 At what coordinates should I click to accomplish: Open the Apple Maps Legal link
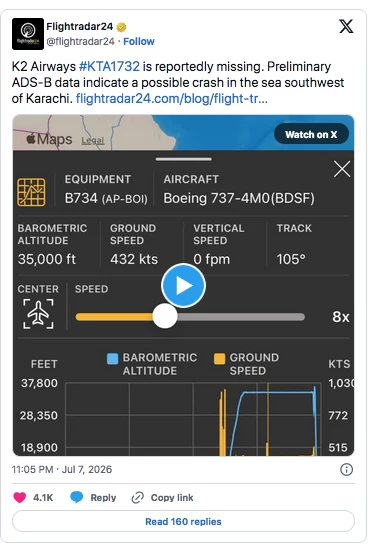[93, 141]
